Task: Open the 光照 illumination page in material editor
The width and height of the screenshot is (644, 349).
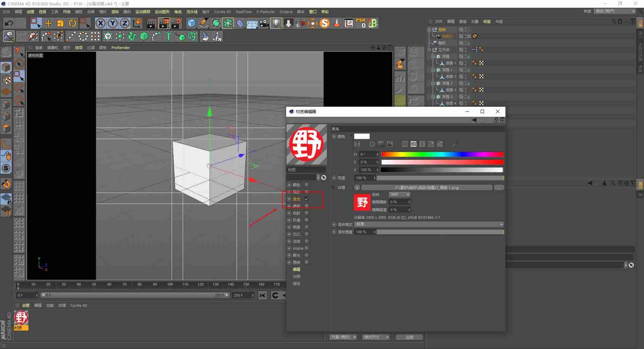Action: click(297, 277)
